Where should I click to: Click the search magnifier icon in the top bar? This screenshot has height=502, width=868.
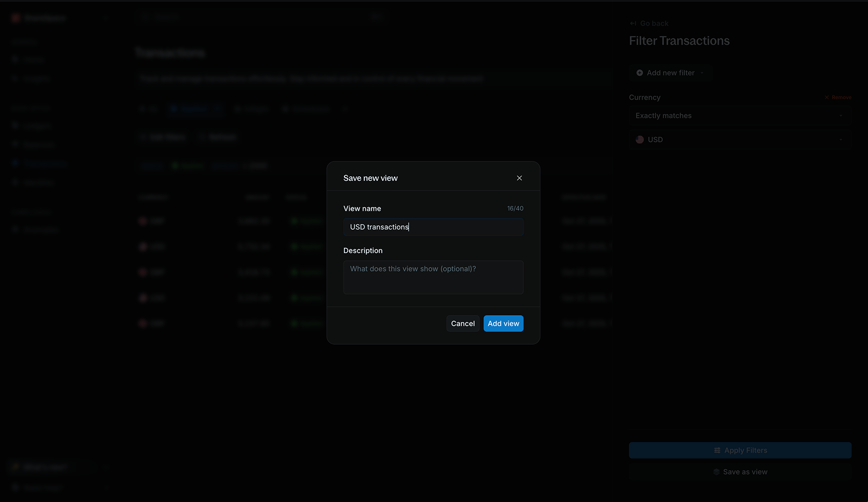145,16
